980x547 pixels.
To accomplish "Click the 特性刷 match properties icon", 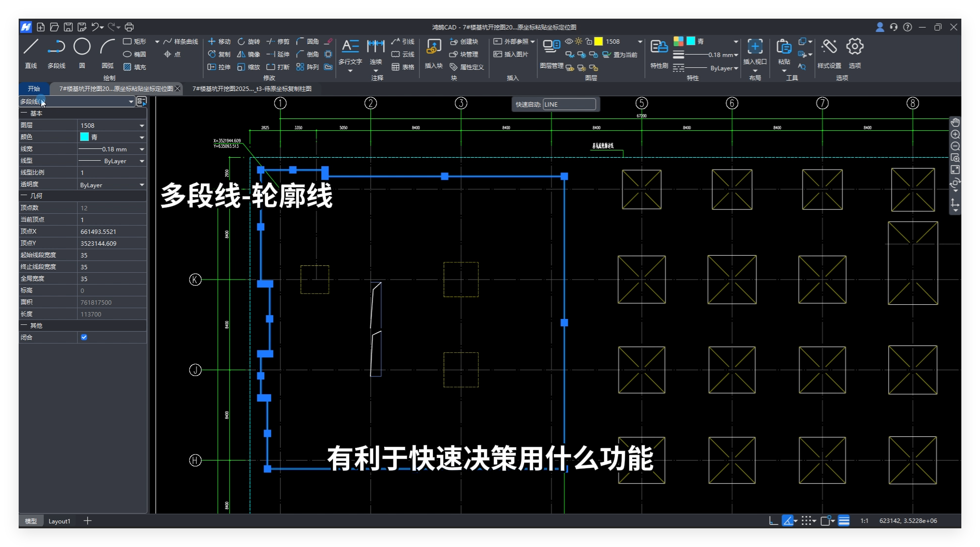I will [x=659, y=47].
